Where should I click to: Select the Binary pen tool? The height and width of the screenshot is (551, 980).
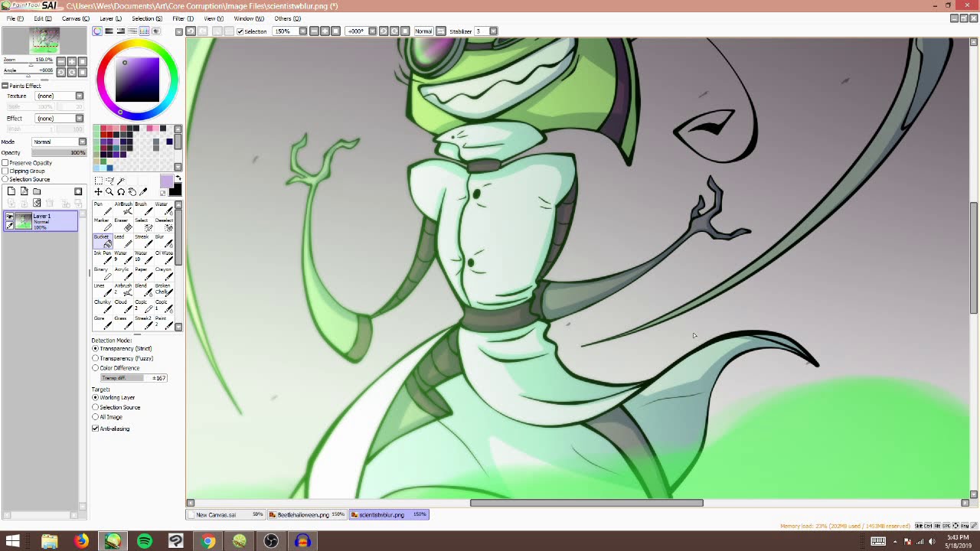pos(103,273)
